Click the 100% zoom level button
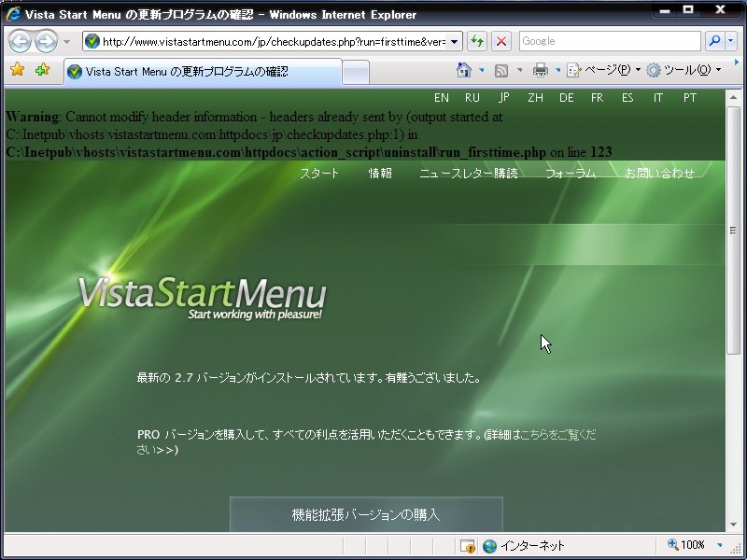 point(686,545)
